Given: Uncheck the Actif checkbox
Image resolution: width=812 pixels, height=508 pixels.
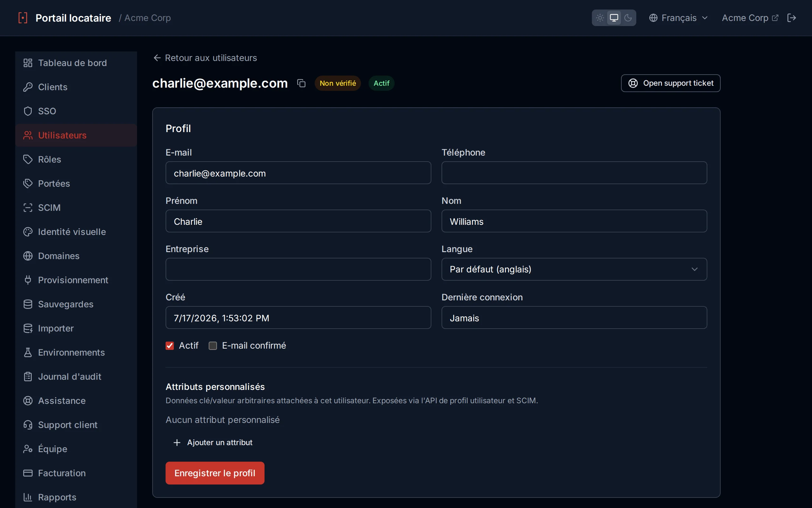Looking at the screenshot, I should click(170, 346).
